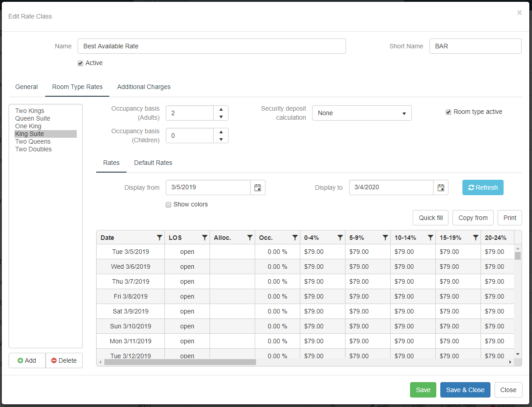The height and width of the screenshot is (407, 532).
Task: Click the 20-24% column header
Action: [497, 238]
